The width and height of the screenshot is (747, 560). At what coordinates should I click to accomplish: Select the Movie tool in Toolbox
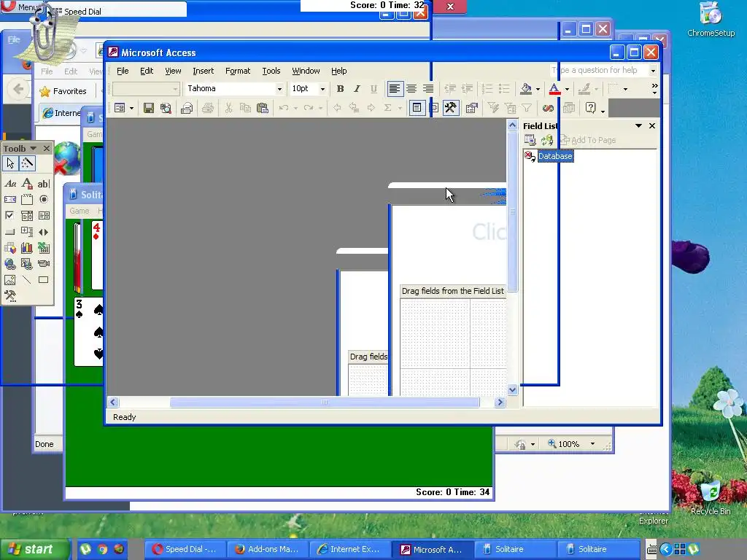43,264
